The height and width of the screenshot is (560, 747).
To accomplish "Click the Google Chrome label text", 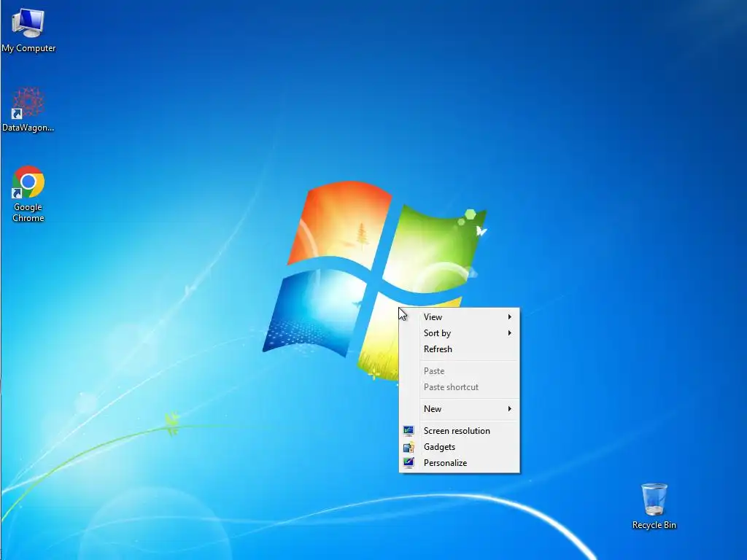I will (x=28, y=212).
